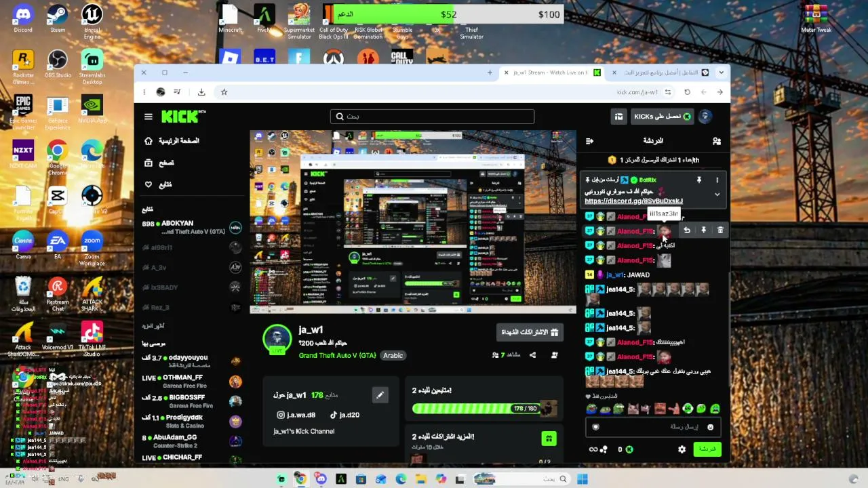This screenshot has height=488, width=868.
Task: Open the Browse sidebar item
Action: pyautogui.click(x=159, y=163)
